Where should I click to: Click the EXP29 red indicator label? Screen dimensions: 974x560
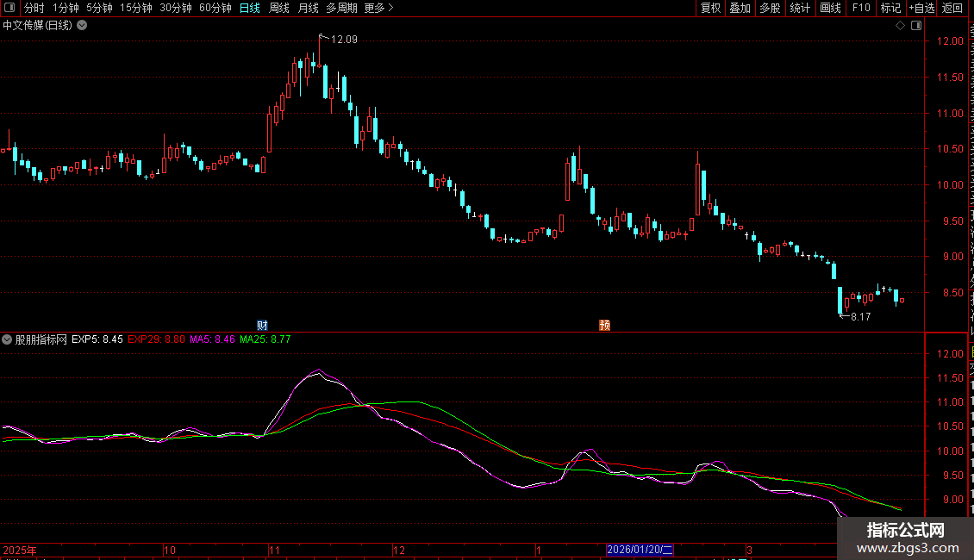[x=155, y=339]
